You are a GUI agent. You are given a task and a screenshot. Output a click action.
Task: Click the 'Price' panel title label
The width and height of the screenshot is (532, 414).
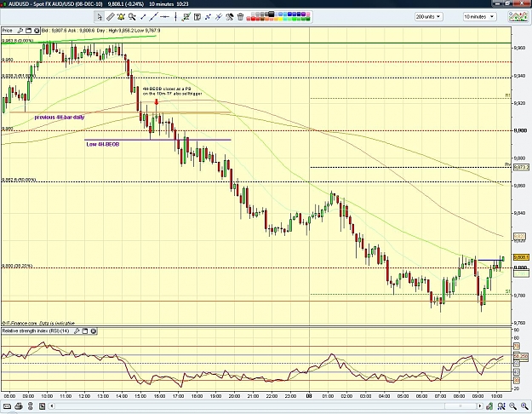tap(7, 31)
